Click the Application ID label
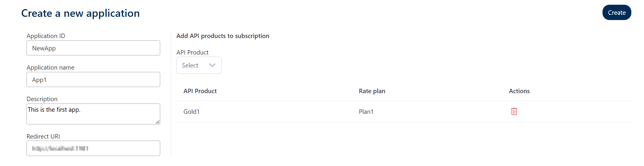Screen dimensions: 644x166 [46, 36]
